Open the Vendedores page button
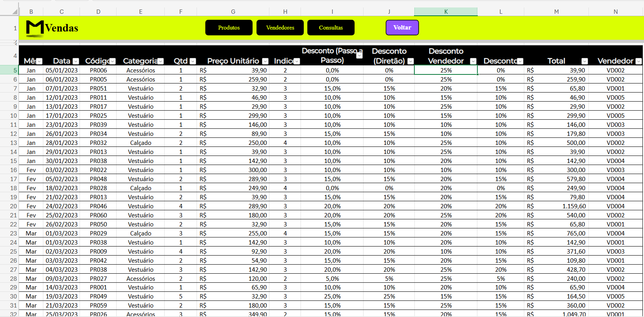 280,28
